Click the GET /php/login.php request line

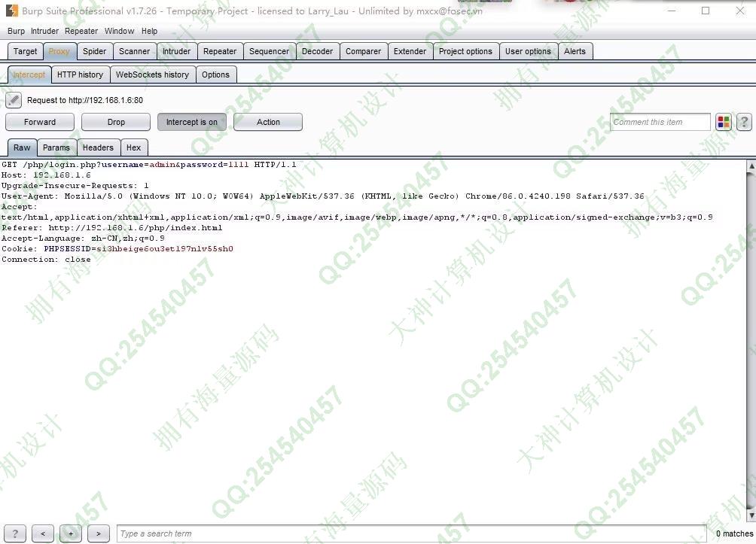pyautogui.click(x=148, y=165)
